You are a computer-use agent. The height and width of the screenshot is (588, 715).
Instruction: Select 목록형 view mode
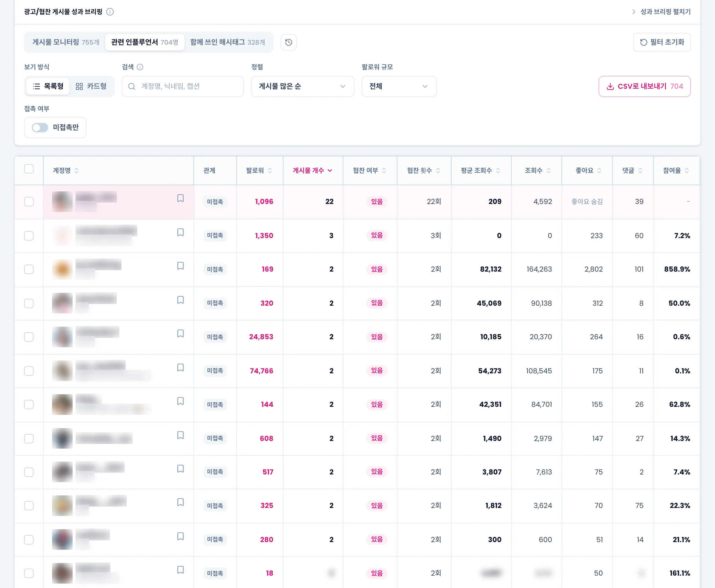[48, 86]
